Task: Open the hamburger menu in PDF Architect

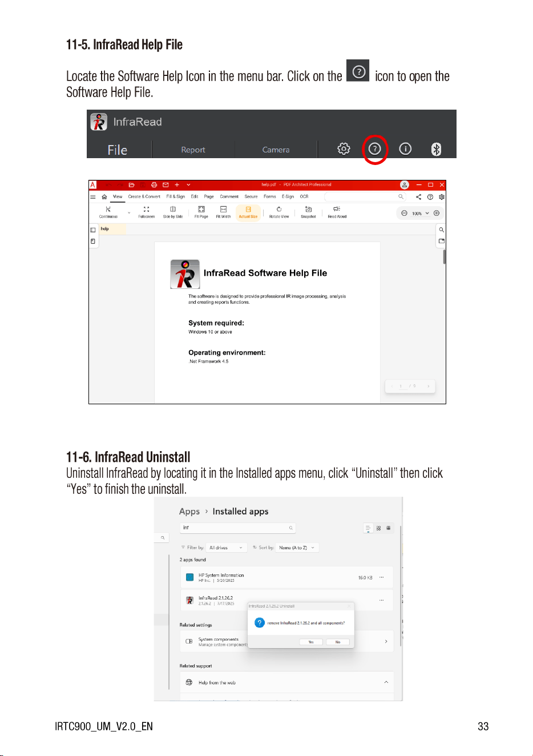Action: pos(93,196)
